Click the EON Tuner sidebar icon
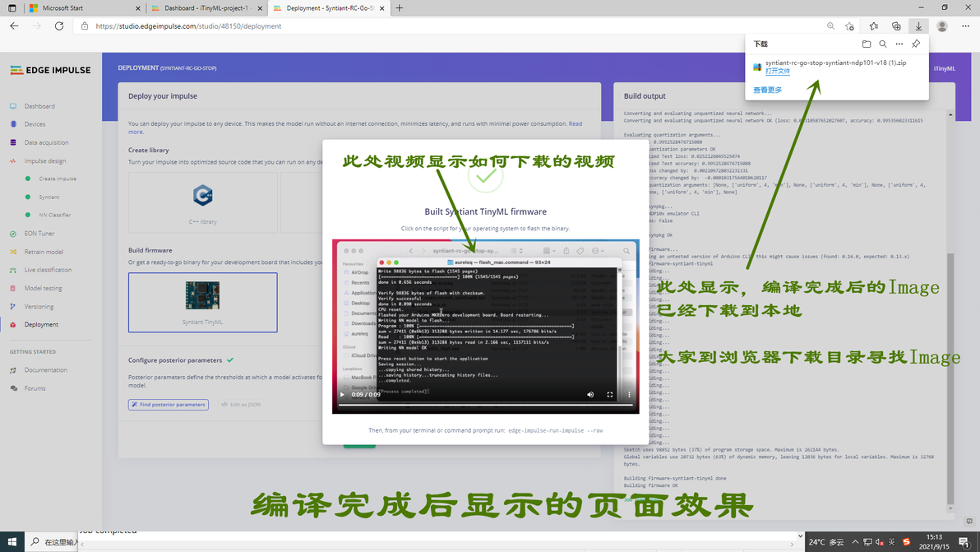The width and height of the screenshot is (980, 552). click(13, 233)
